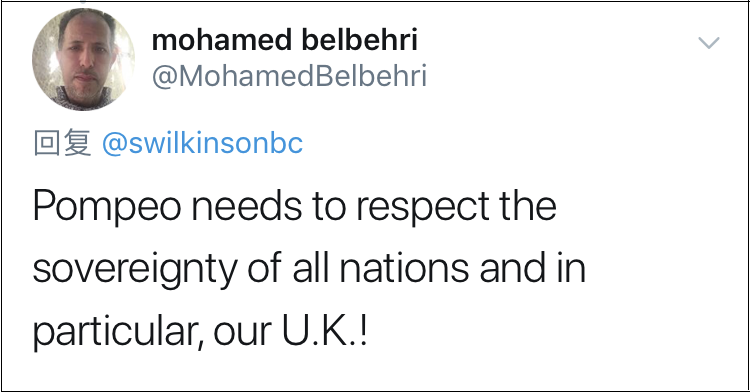Viewport: 750px width, 392px height.
Task: Follow the @swilkinsonbc reply mention link
Action: point(202,143)
